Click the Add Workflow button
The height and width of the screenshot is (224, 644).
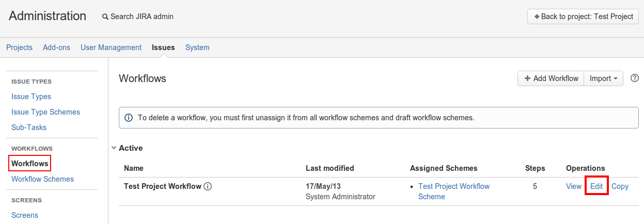(x=551, y=78)
